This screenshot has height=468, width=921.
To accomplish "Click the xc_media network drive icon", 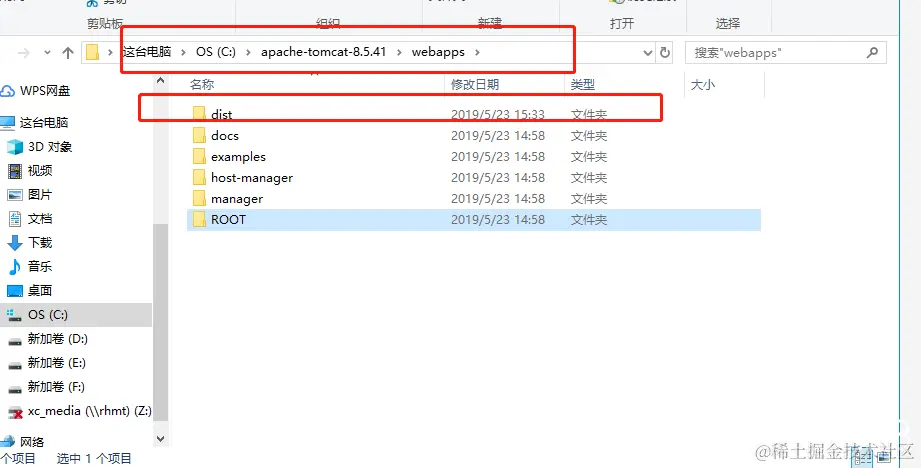I will (15, 412).
